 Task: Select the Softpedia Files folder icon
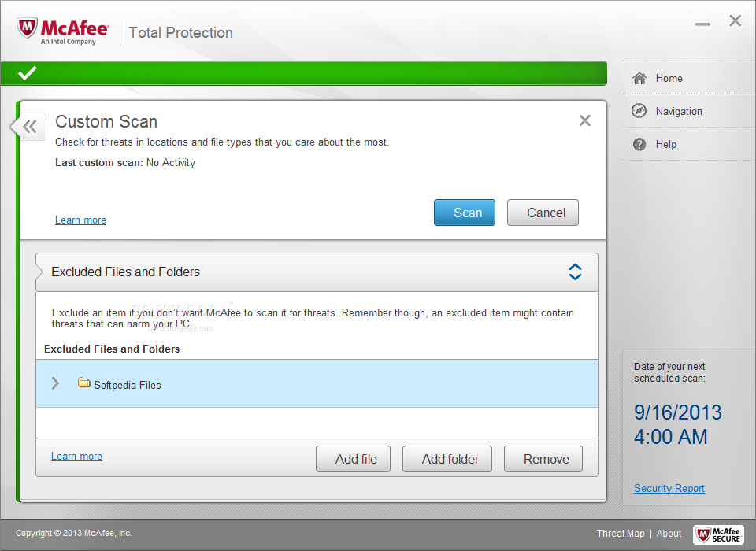click(84, 383)
